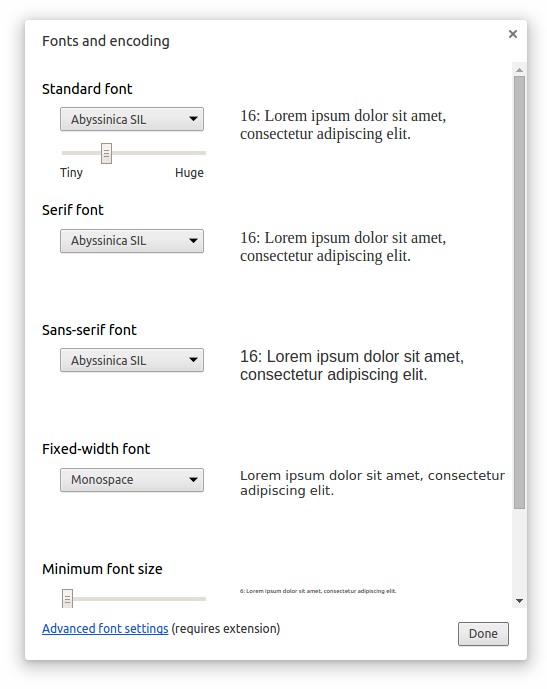This screenshot has height=689, width=547.
Task: Expand the Serif font selector
Action: pyautogui.click(x=132, y=241)
